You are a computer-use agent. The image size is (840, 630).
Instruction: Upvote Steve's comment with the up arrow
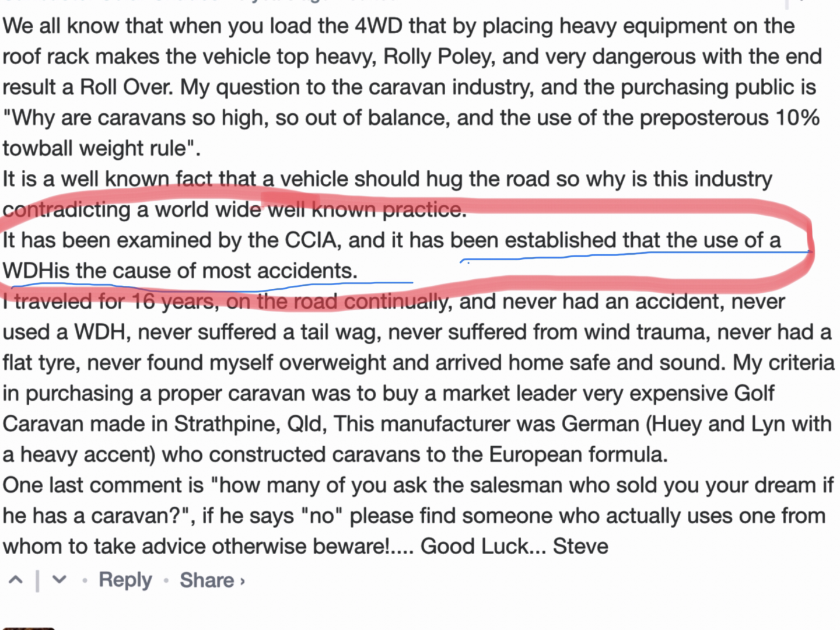click(16, 580)
